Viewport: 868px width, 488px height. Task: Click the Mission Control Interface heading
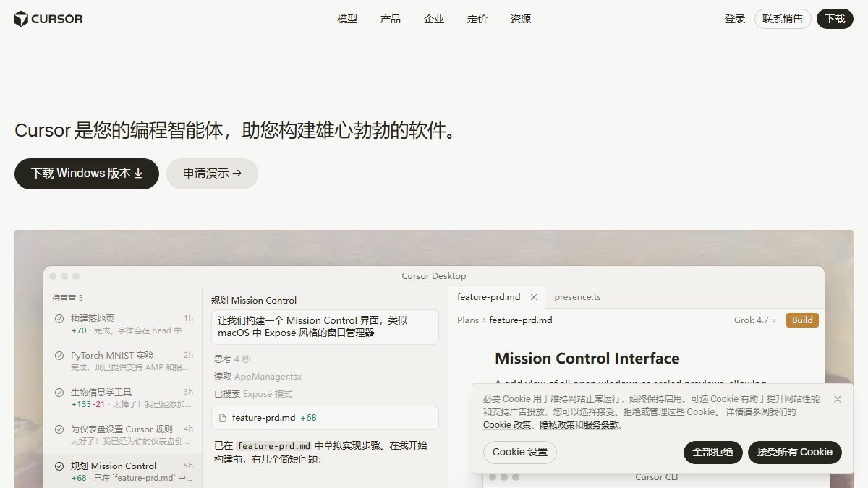click(587, 359)
